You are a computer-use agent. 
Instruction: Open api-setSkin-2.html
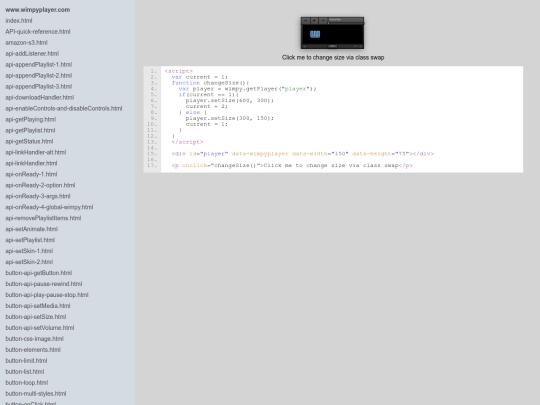[29, 262]
